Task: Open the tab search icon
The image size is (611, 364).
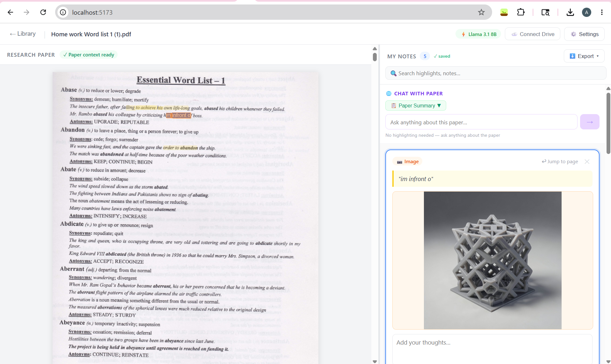Action: pos(545,12)
